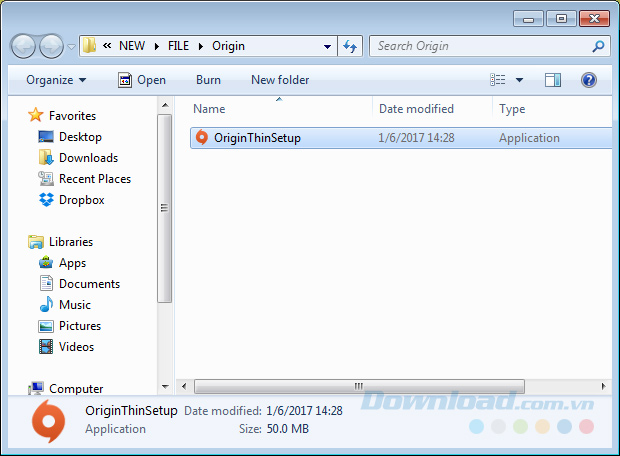Image resolution: width=620 pixels, height=456 pixels.
Task: Open Favorites in navigation pane
Action: 72,116
